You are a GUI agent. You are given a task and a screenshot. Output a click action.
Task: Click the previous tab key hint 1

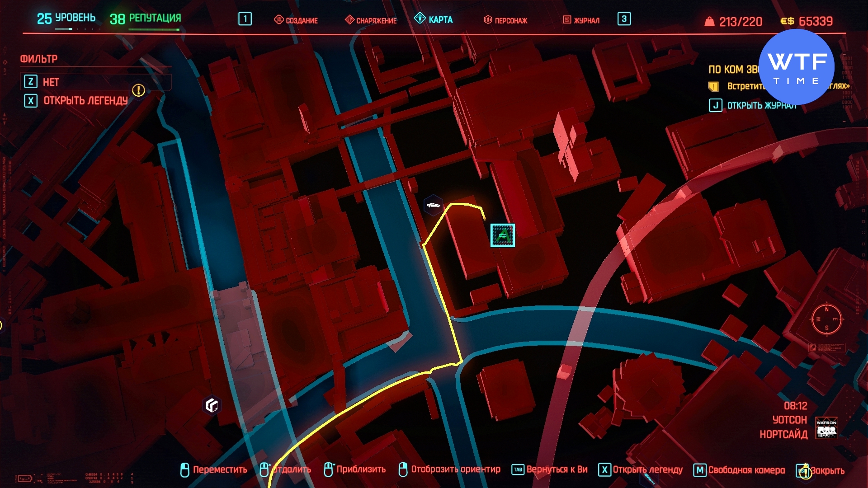tap(245, 19)
